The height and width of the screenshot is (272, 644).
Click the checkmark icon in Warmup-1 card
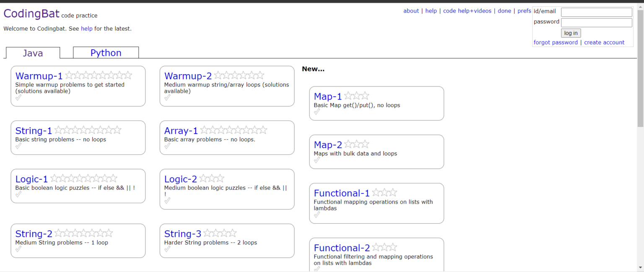click(18, 98)
